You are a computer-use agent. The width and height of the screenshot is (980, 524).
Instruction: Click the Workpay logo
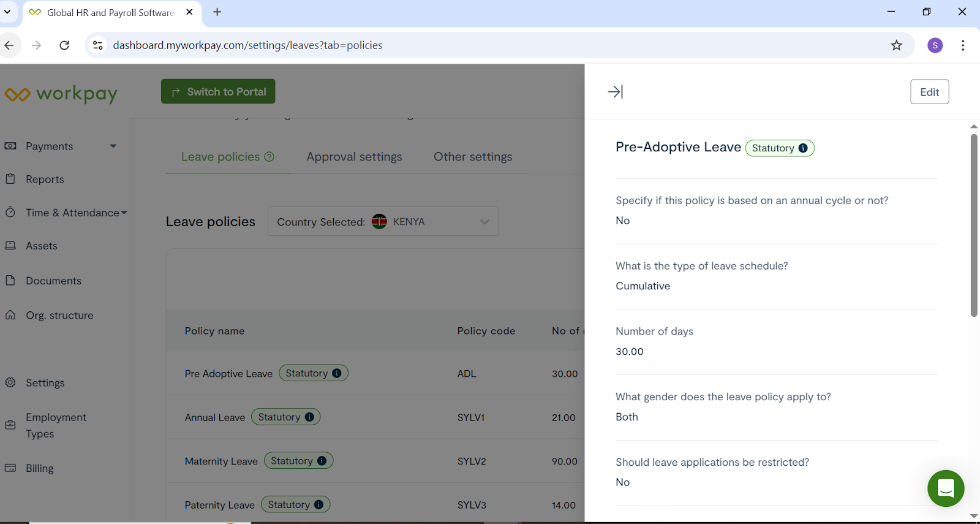tap(61, 94)
